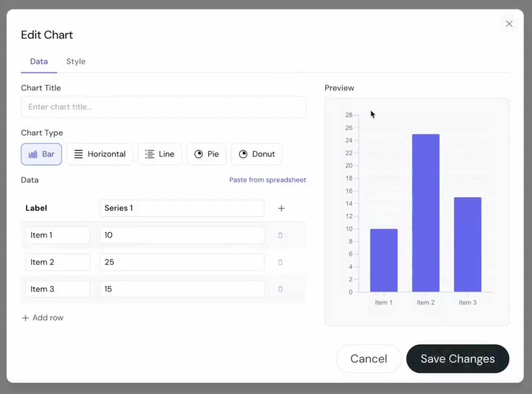This screenshot has height=394, width=532.
Task: Focus the Chart Title input field
Action: coord(163,107)
